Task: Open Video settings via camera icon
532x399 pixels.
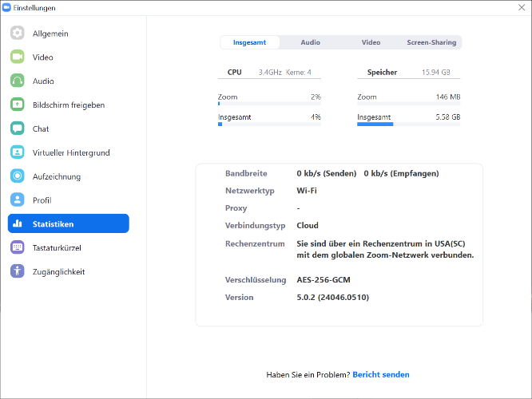Action: pyautogui.click(x=18, y=57)
